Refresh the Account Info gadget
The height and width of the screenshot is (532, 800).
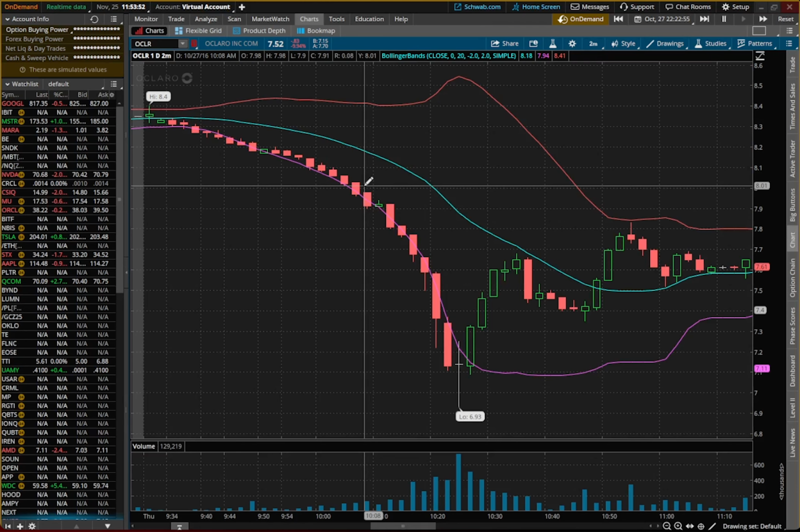click(x=94, y=19)
